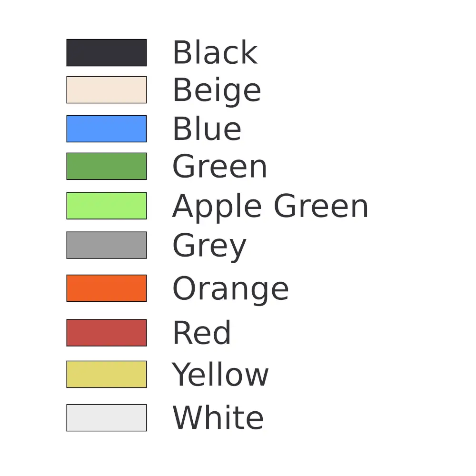Image resolution: width=476 pixels, height=476 pixels.
Task: Choose the Red text label
Action: (202, 333)
